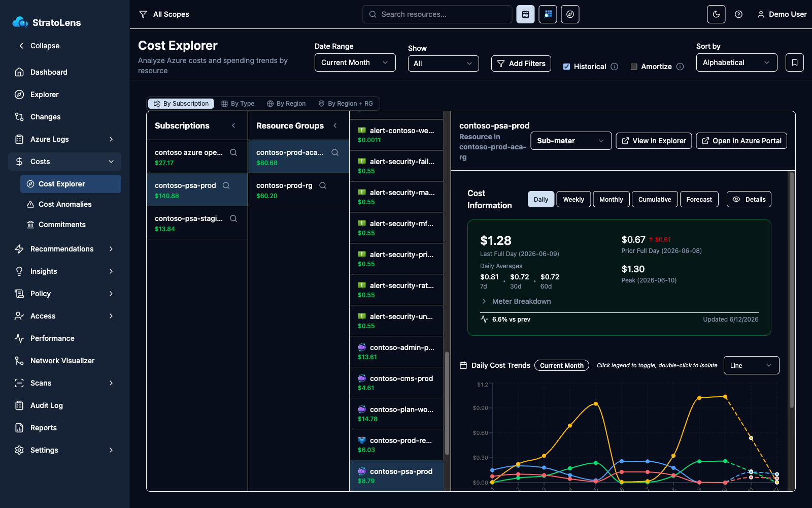Image resolution: width=812 pixels, height=508 pixels.
Task: Open the Current Month date range dropdown
Action: point(355,62)
